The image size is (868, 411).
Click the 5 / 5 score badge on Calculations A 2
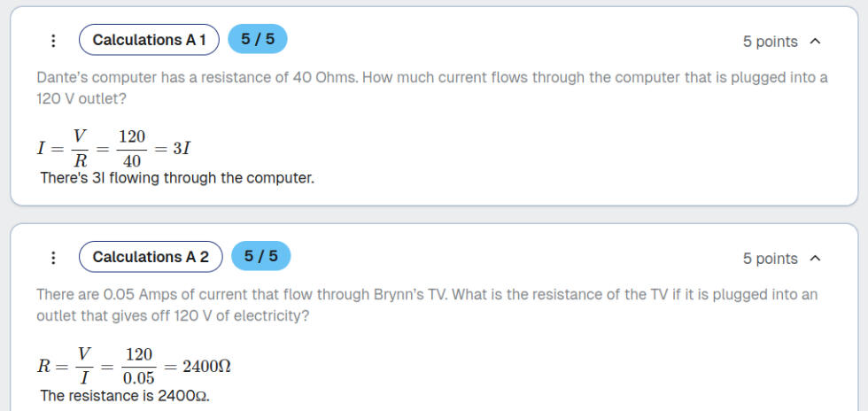pos(260,257)
